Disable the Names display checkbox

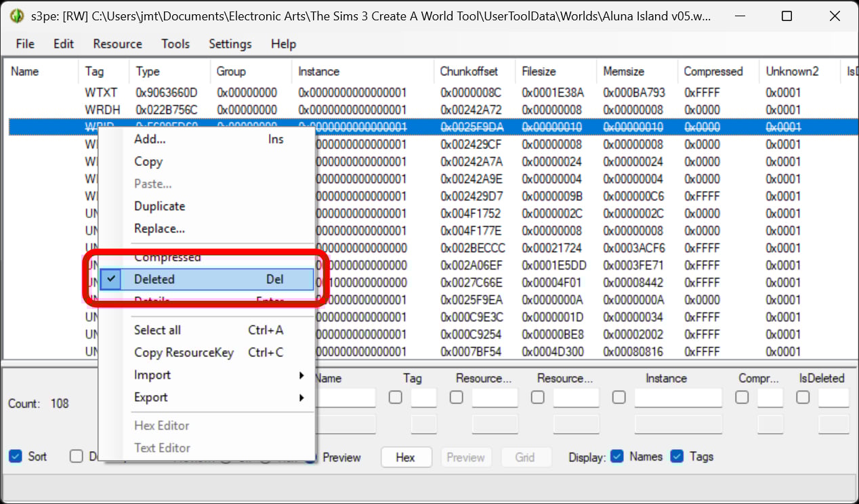(618, 457)
